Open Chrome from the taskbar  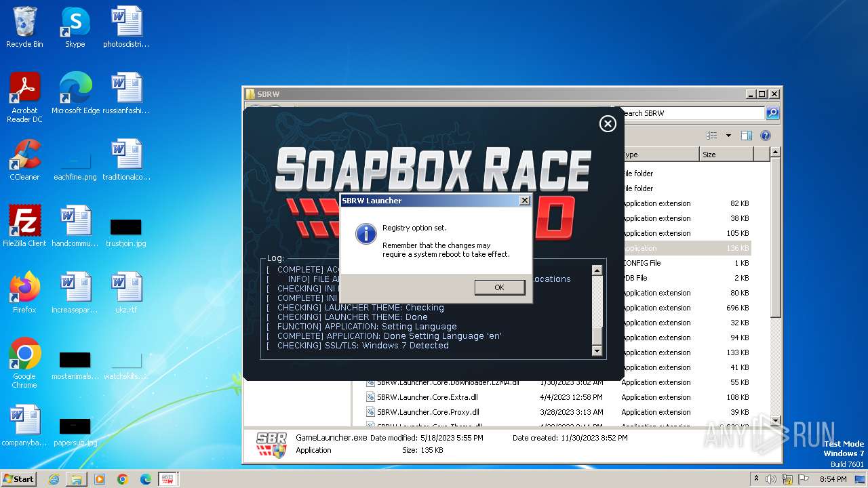(123, 479)
